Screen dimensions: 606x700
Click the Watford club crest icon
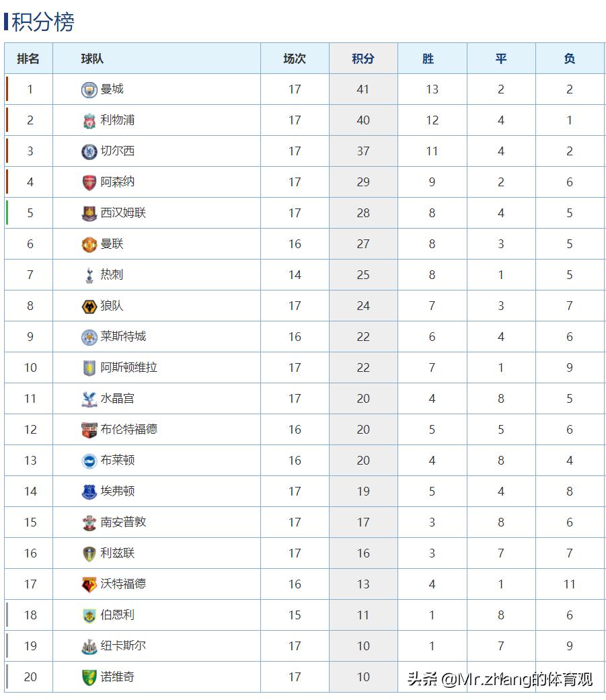tap(89, 585)
